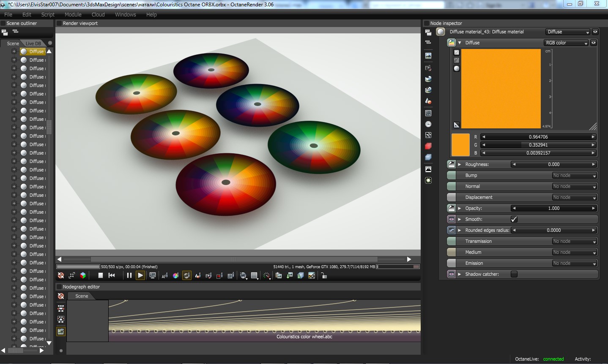Screen dimensions: 608x364
Task: Stop the render with the square button
Action: [x=101, y=276]
